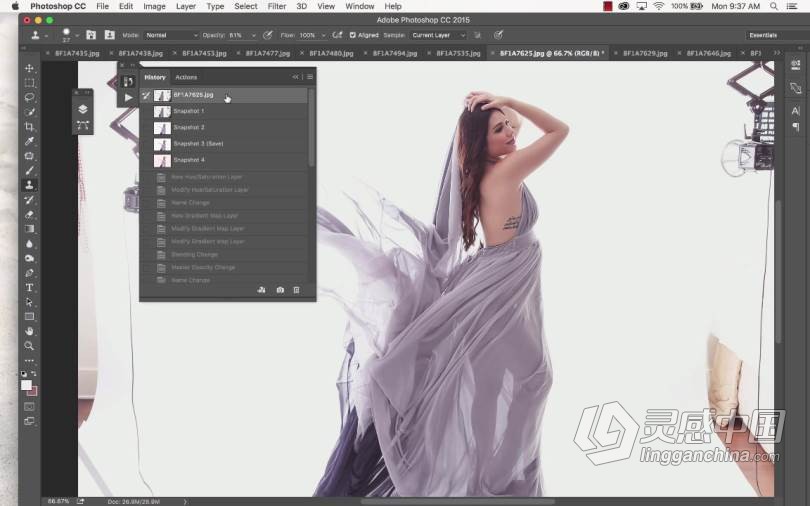
Task: Open the status bar info arrow
Action: click(185, 501)
